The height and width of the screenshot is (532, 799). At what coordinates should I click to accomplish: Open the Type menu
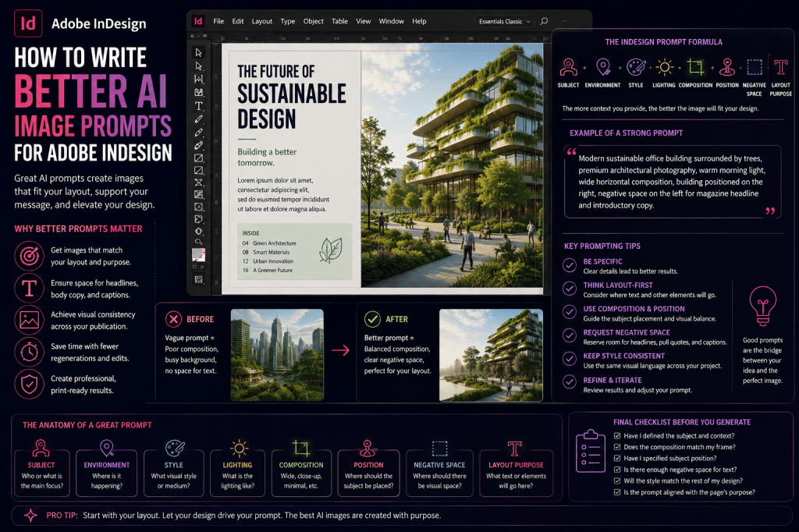(288, 21)
